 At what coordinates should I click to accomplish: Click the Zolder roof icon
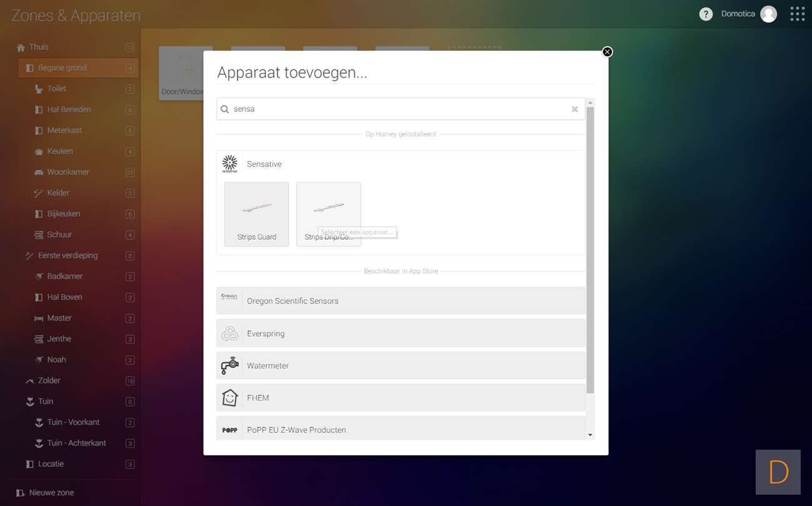tap(29, 381)
